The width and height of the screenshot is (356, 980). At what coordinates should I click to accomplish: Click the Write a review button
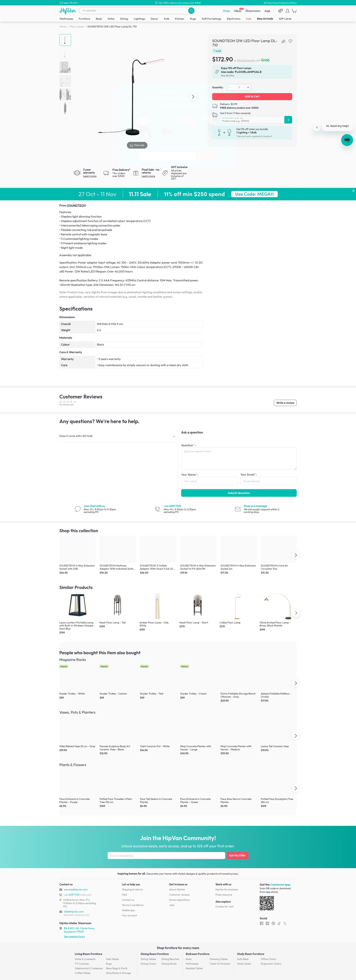[285, 403]
